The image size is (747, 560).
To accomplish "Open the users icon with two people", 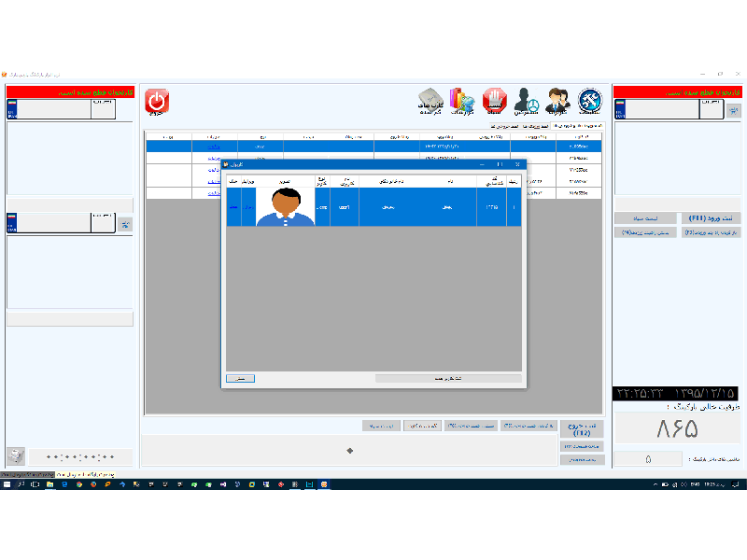I will point(557,101).
